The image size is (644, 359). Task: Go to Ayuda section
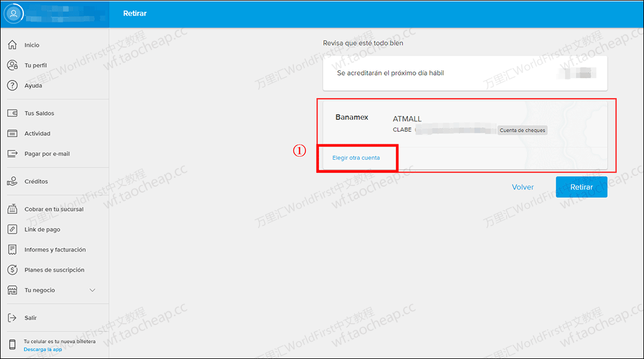coord(33,85)
